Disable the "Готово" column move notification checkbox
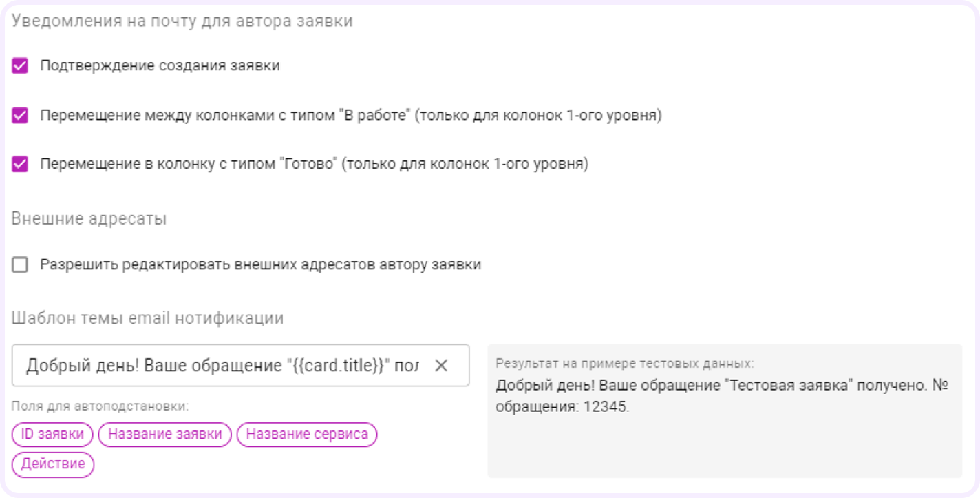This screenshot has width=980, height=498. click(x=20, y=165)
